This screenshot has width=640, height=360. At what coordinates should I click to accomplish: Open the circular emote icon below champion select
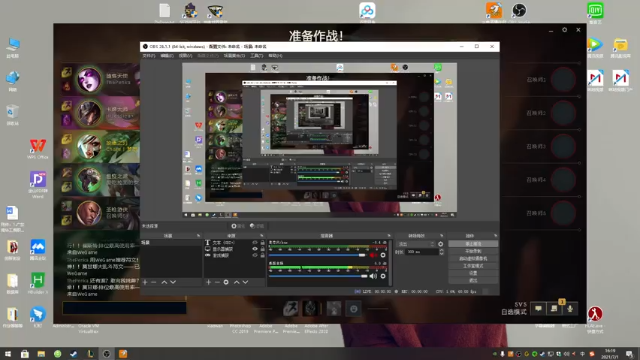coord(353,309)
